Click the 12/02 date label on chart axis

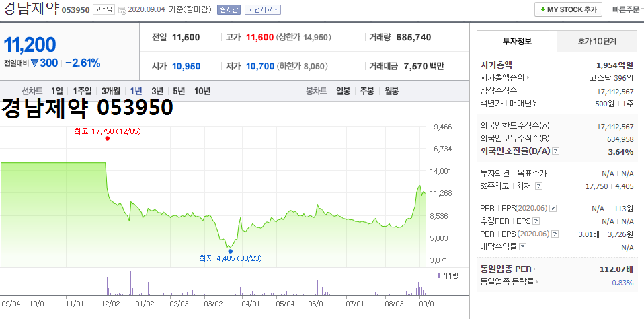(x=110, y=304)
